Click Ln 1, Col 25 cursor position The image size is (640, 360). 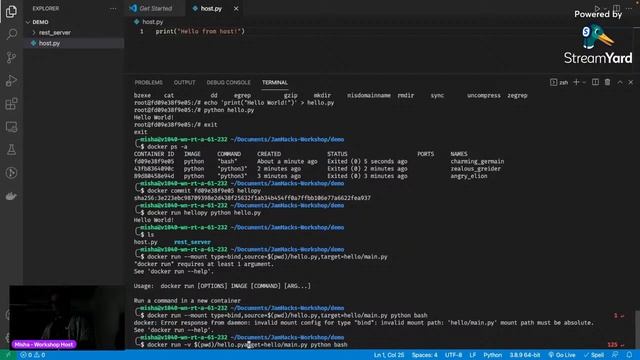389,355
